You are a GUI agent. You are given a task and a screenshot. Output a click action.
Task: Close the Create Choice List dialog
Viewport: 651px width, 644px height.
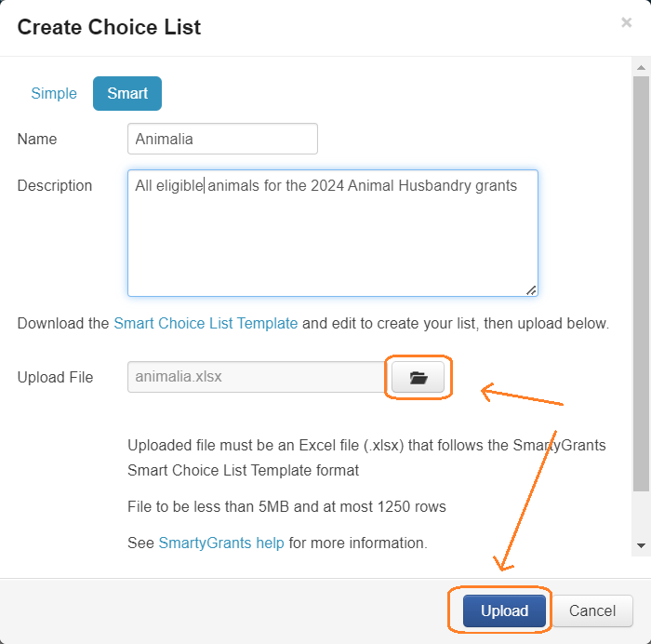[626, 23]
